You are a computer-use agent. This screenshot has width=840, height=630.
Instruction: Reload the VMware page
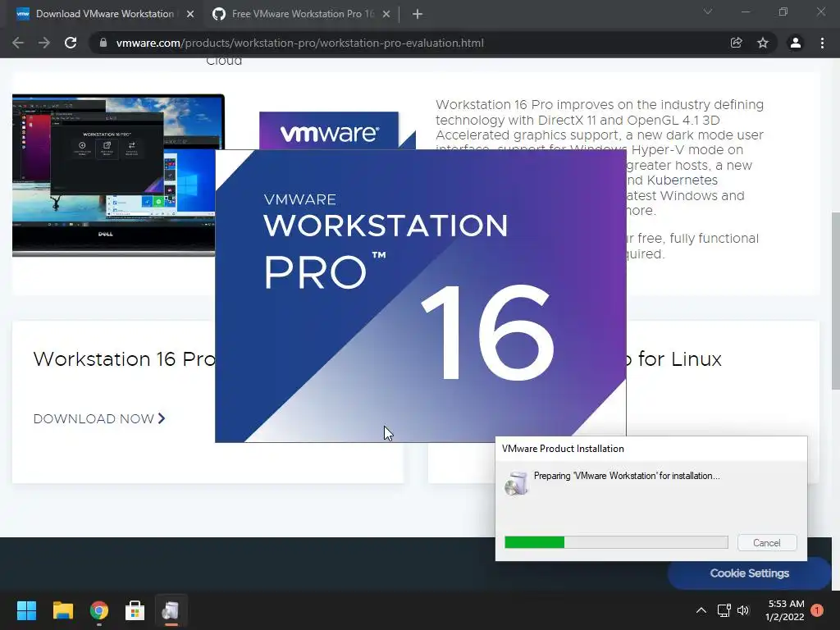coord(71,43)
